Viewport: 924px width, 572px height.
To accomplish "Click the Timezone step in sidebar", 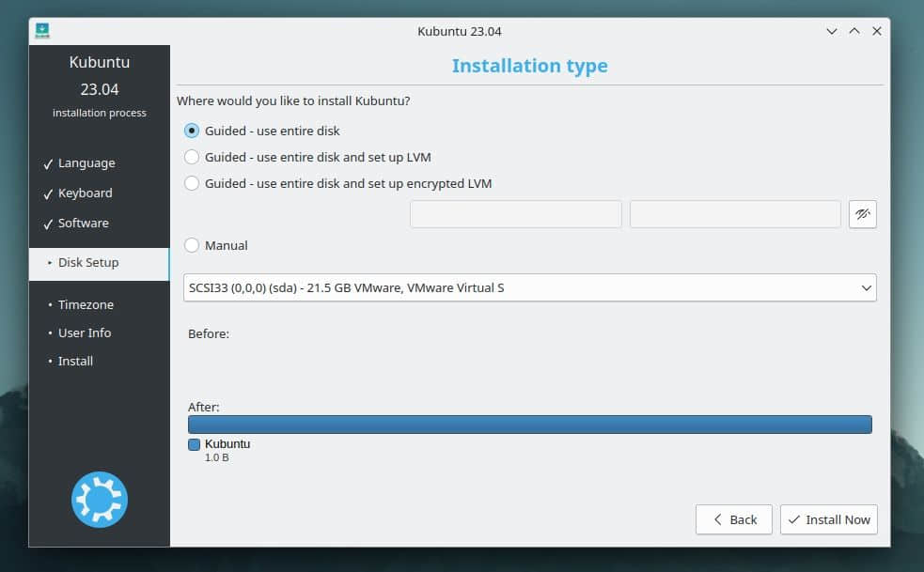I will coord(85,305).
